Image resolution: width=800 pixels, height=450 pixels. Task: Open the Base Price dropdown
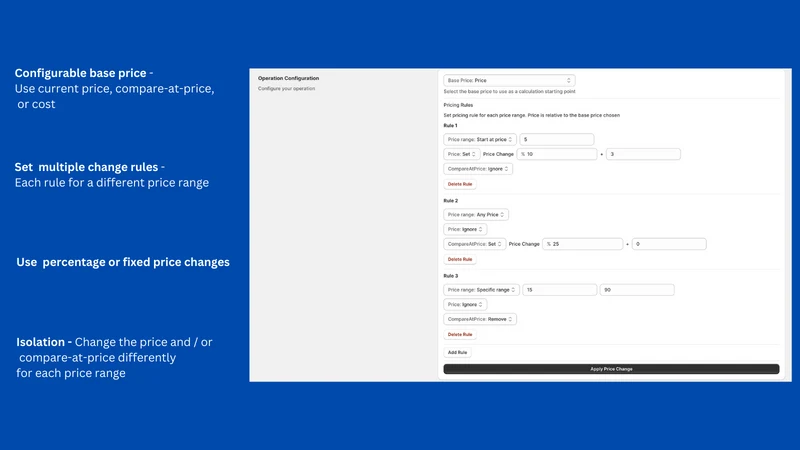pyautogui.click(x=509, y=81)
